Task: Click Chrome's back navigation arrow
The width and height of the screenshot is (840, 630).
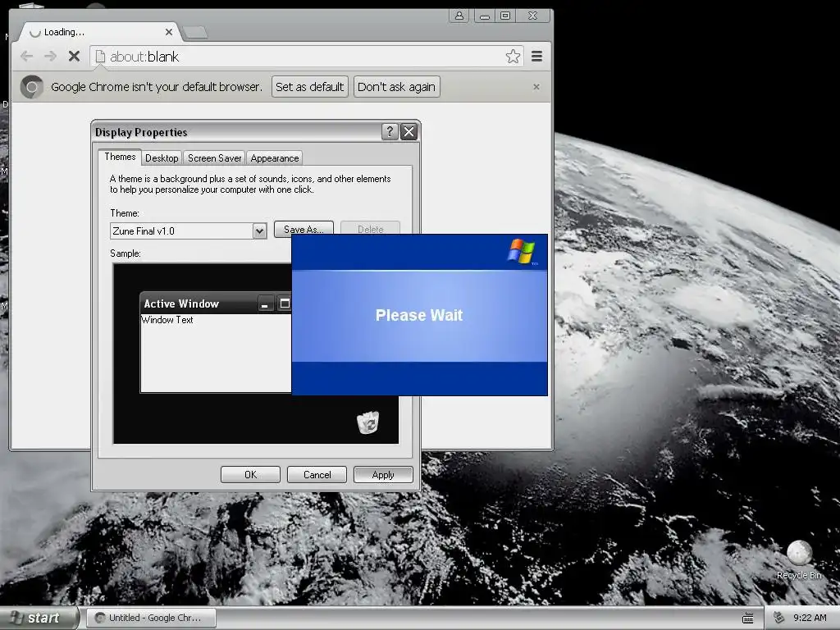Action: click(27, 57)
